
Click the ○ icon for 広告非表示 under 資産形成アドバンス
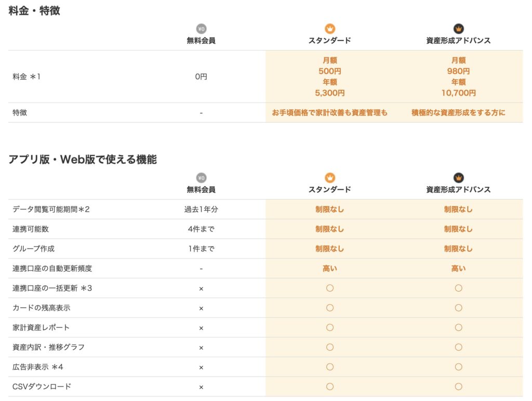click(x=459, y=367)
